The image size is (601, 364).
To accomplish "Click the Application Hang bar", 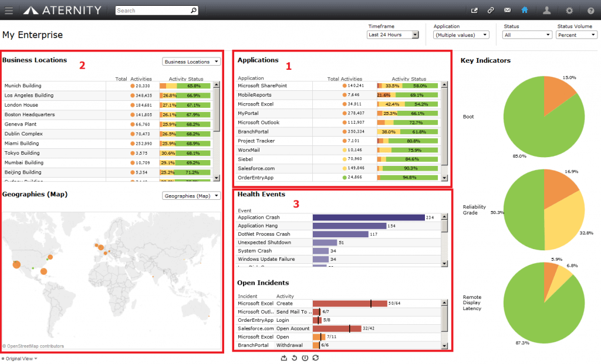I will (x=350, y=226).
